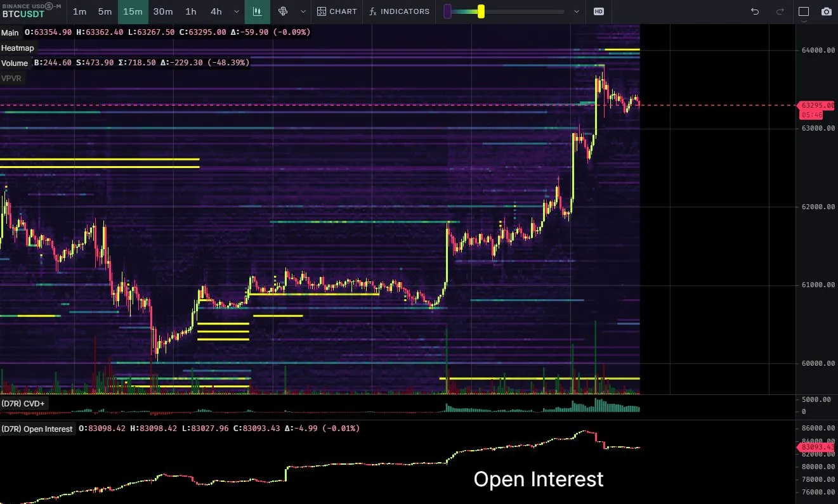The height and width of the screenshot is (504, 838).
Task: Open the heatmap gradient dropdown chevron
Action: (576, 11)
